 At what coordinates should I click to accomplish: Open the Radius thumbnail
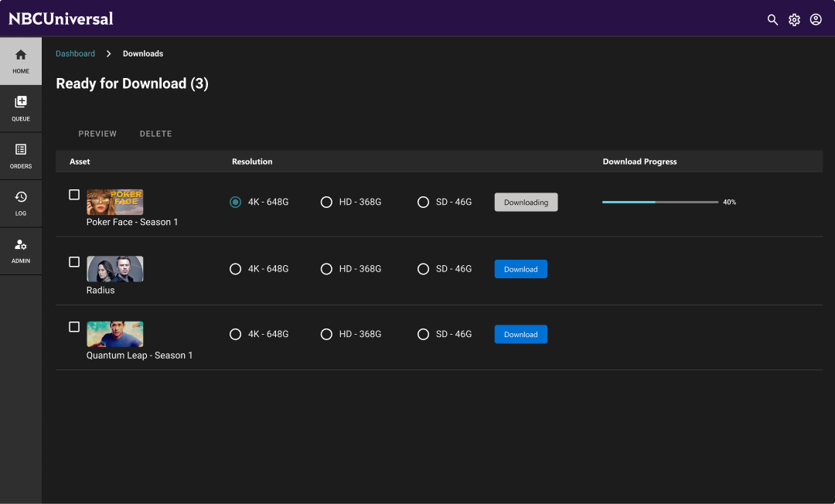(115, 269)
